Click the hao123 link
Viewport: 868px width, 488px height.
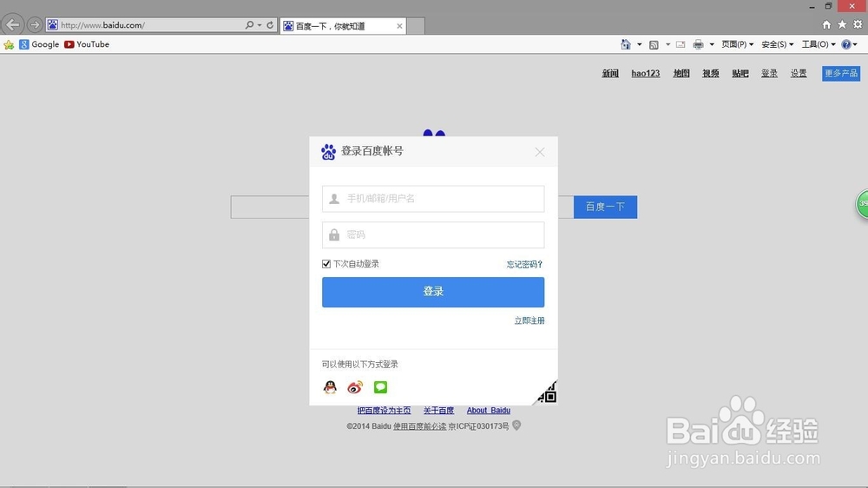pos(646,73)
